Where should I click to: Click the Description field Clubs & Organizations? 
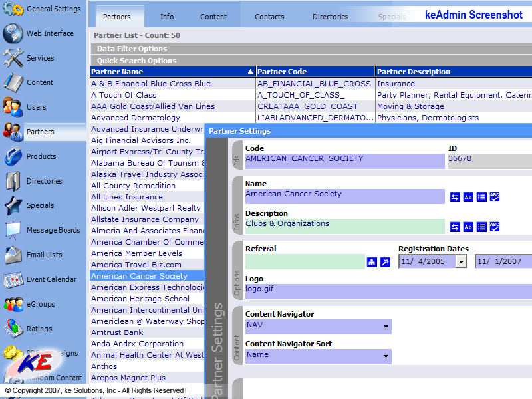[344, 226]
